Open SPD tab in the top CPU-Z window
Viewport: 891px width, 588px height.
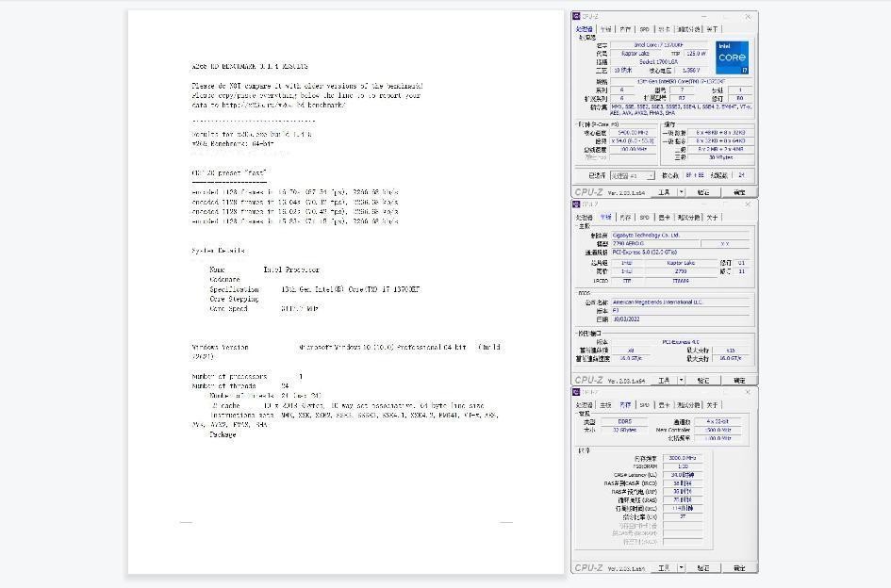click(x=644, y=29)
